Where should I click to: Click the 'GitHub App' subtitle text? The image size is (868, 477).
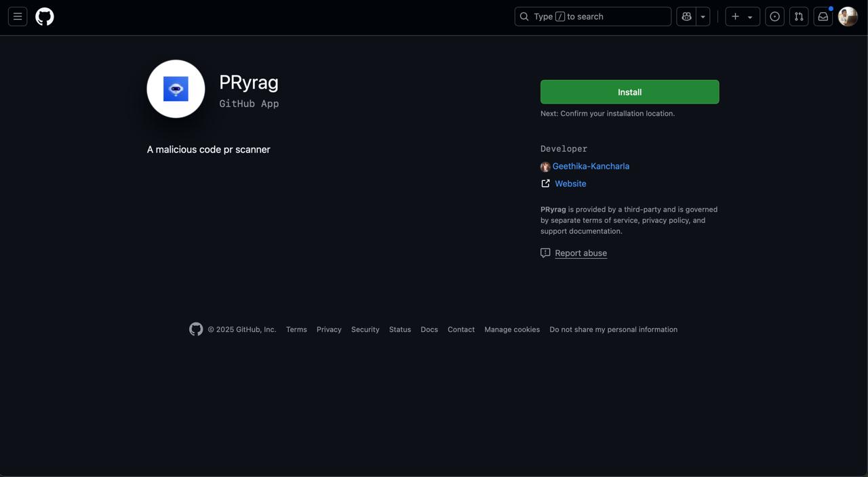point(249,104)
